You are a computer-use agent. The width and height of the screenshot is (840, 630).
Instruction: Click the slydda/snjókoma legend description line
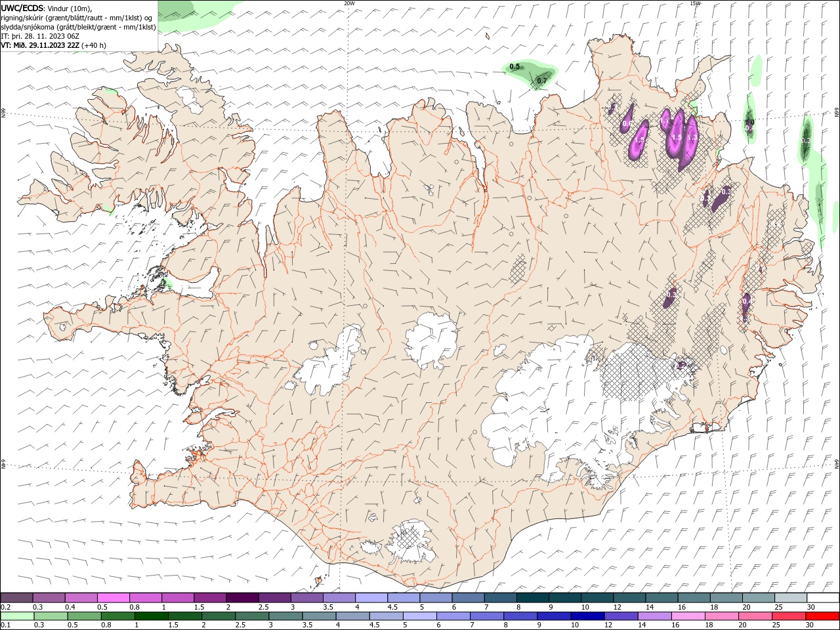[x=79, y=27]
